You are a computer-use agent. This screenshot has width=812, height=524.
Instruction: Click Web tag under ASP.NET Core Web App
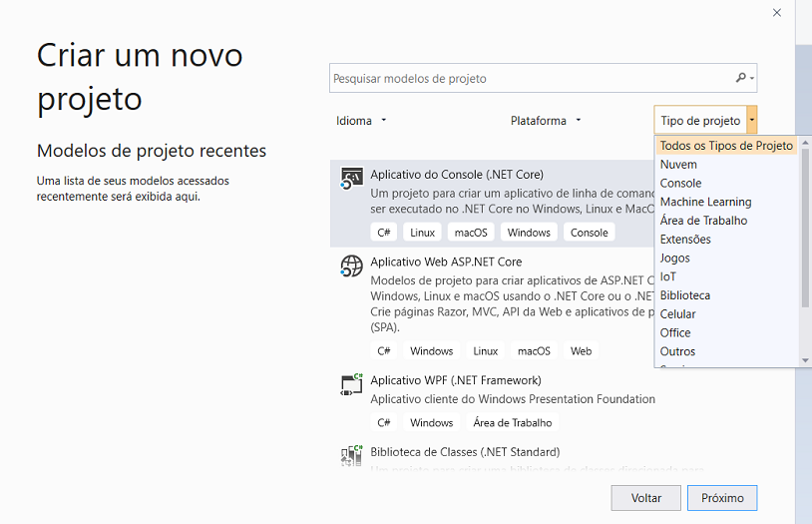(x=581, y=351)
